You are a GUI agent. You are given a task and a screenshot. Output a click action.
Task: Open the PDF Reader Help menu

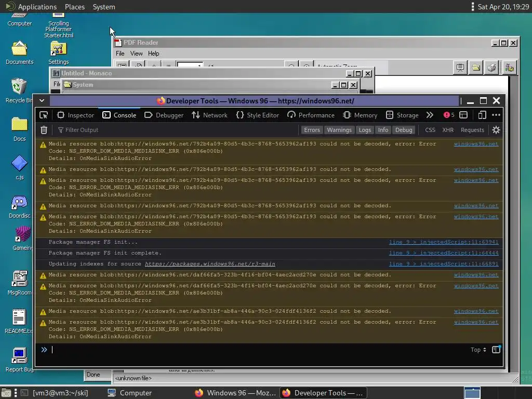pos(153,54)
